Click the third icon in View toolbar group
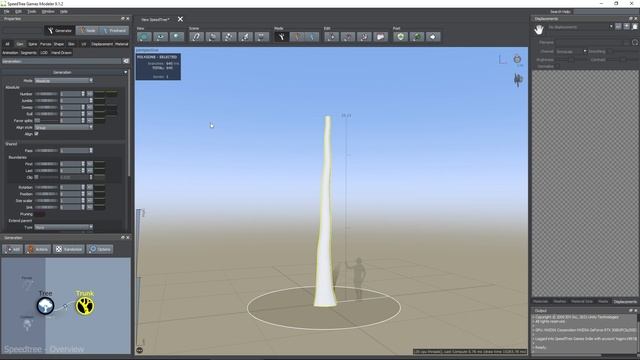 coord(177,37)
